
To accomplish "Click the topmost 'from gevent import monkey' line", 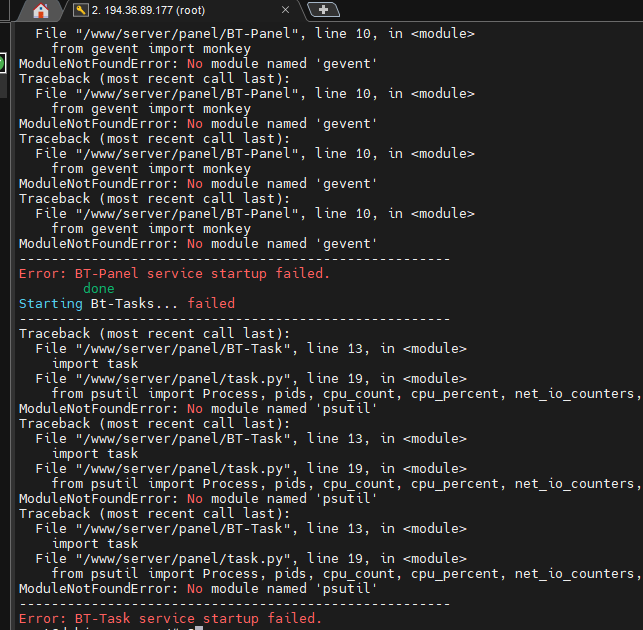I will pyautogui.click(x=151, y=48).
